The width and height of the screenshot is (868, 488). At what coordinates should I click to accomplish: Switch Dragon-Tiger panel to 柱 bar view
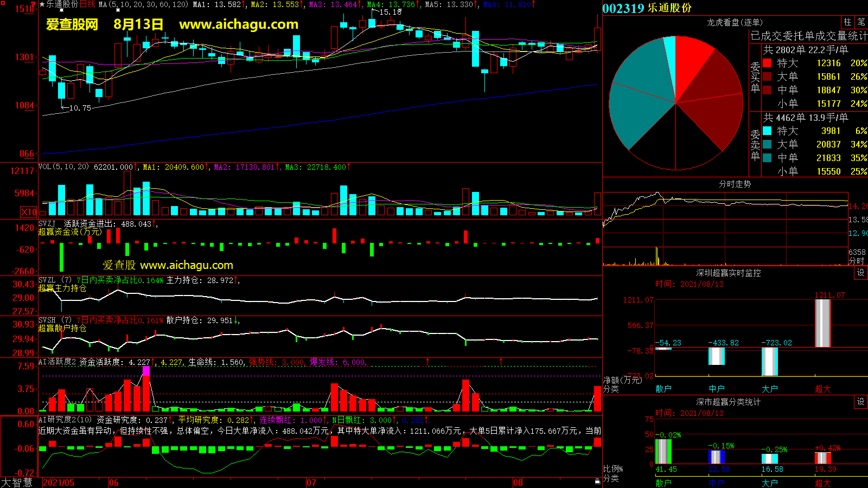(x=847, y=22)
